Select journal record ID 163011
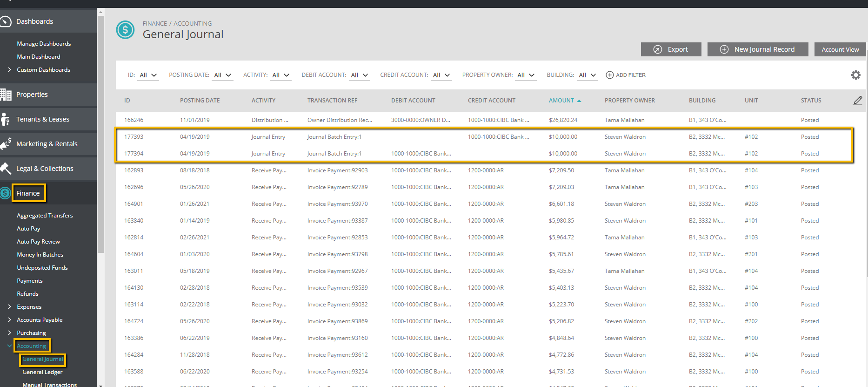The width and height of the screenshot is (868, 387). (x=134, y=271)
